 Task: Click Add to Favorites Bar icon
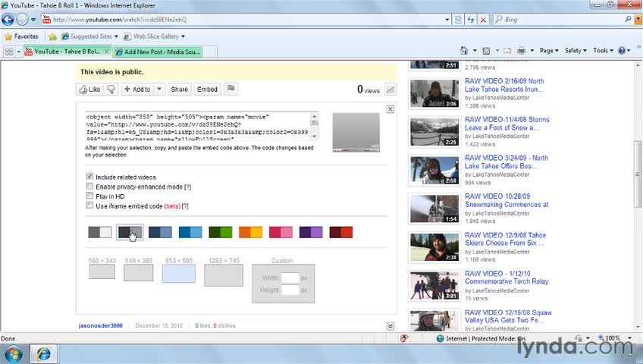coord(52,36)
